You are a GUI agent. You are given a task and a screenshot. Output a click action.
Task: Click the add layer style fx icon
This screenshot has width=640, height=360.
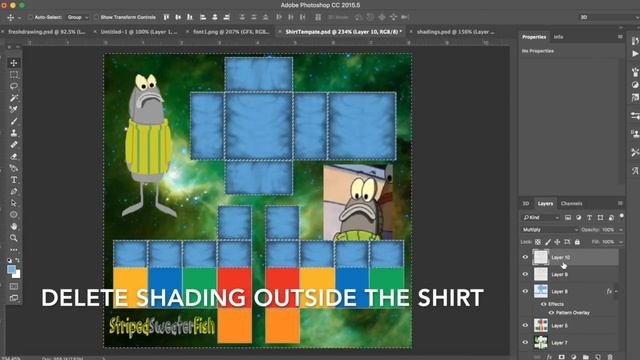[x=549, y=357]
